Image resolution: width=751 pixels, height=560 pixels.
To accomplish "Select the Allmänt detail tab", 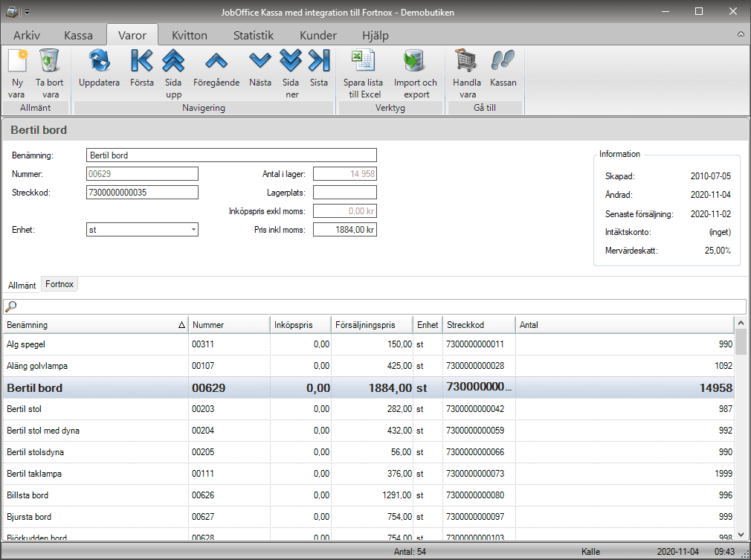I will pyautogui.click(x=22, y=285).
